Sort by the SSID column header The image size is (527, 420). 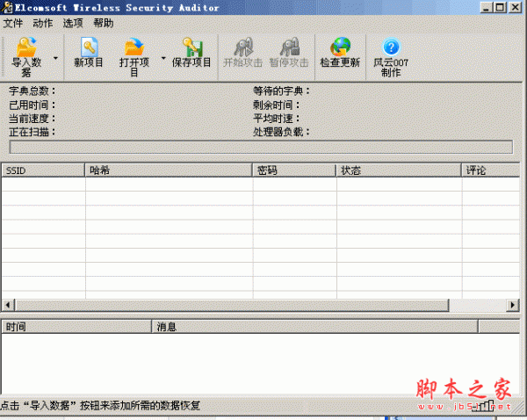coord(43,170)
